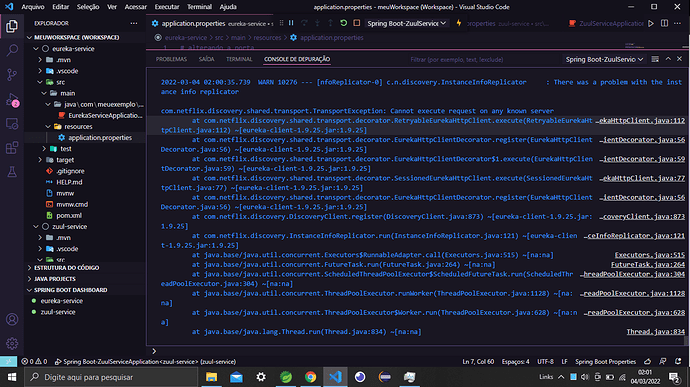
Task: Open the Explorer view in the activity bar
Action: coord(12,26)
